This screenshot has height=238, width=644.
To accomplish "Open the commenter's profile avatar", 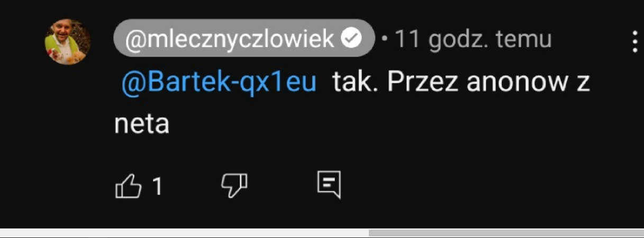I will point(67,42).
